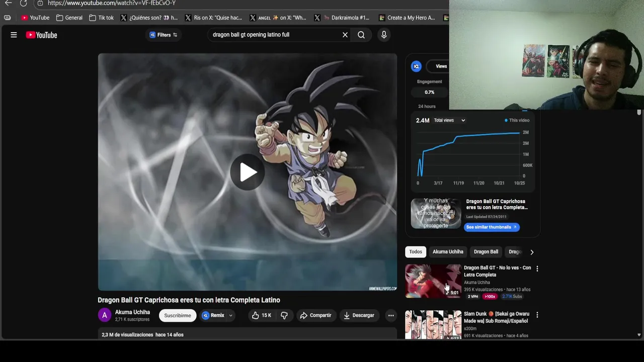Click the >100x badge on No lo ves
This screenshot has width=644, height=362.
point(490,297)
